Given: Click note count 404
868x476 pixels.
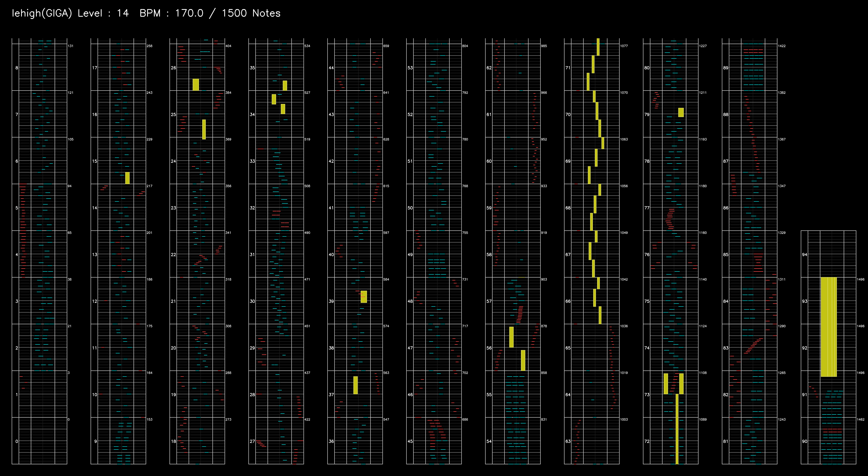Looking at the screenshot, I should pos(228,46).
